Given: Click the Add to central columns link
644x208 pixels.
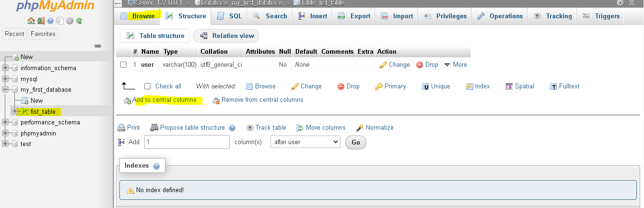Looking at the screenshot, I should tap(164, 100).
